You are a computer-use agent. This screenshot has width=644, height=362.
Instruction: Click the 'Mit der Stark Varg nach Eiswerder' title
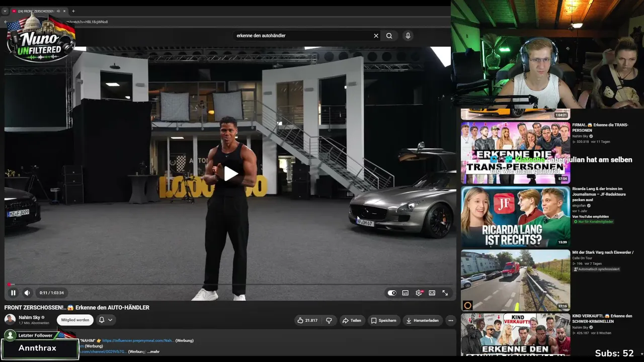coord(603,252)
